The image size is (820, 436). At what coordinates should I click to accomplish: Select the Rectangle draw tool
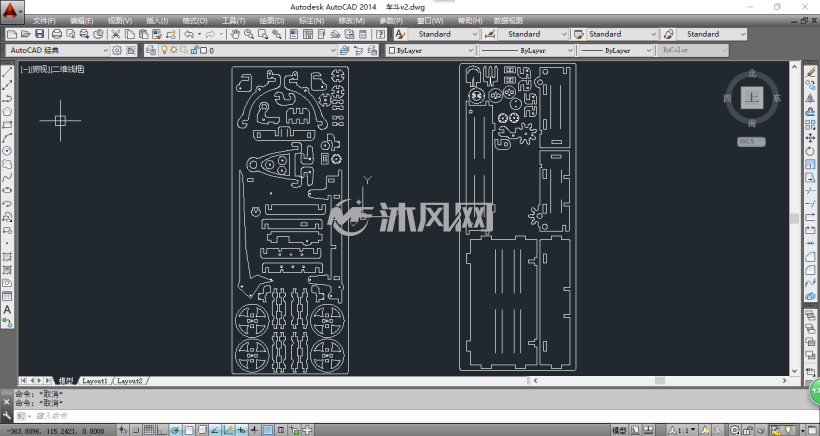7,125
